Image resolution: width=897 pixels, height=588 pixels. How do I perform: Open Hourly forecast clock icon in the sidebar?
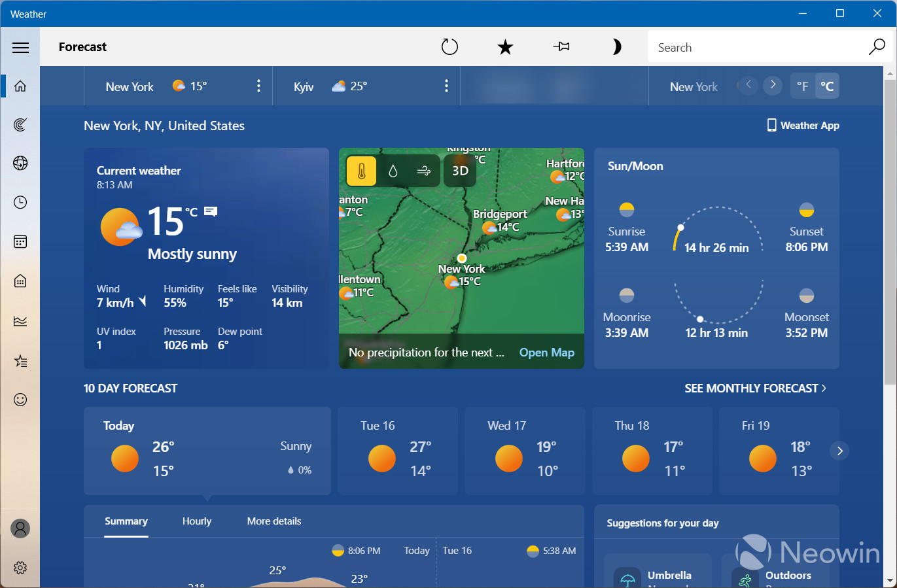(20, 203)
